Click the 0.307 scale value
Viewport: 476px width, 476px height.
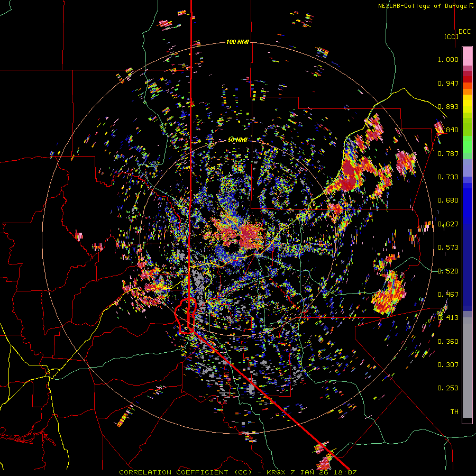point(448,365)
